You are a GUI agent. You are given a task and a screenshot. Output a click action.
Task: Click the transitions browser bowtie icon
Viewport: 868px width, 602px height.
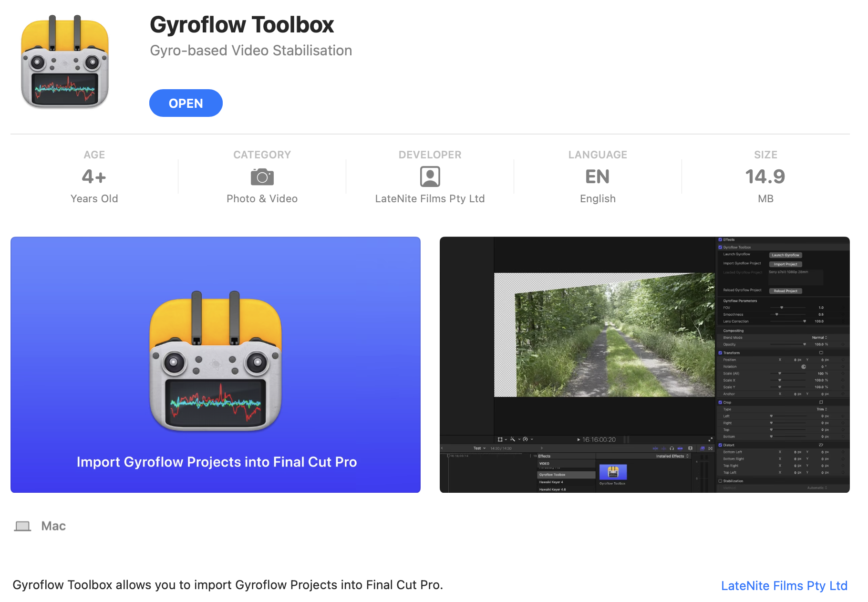(711, 448)
